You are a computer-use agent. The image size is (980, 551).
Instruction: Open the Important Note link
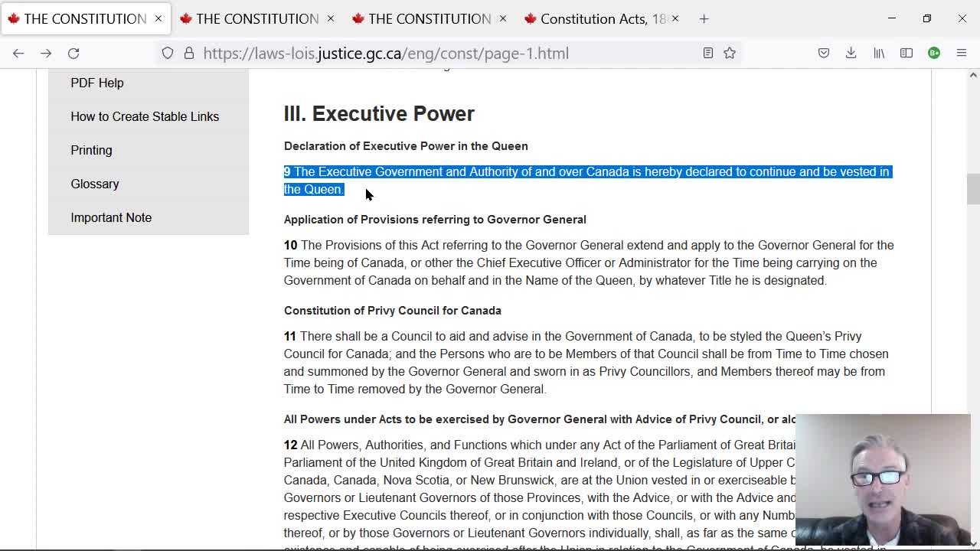click(111, 217)
